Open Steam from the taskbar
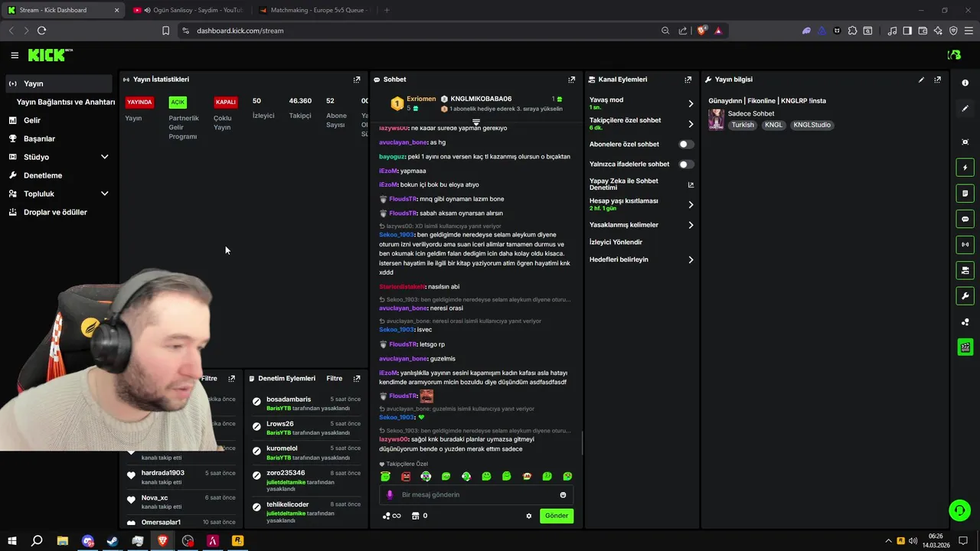This screenshot has width=980, height=551. coord(113,540)
